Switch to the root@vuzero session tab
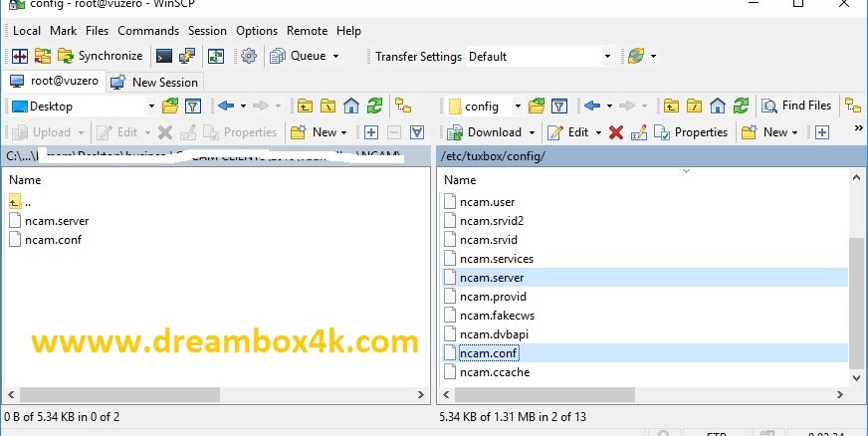Image resolution: width=868 pixels, height=436 pixels. 54,82
